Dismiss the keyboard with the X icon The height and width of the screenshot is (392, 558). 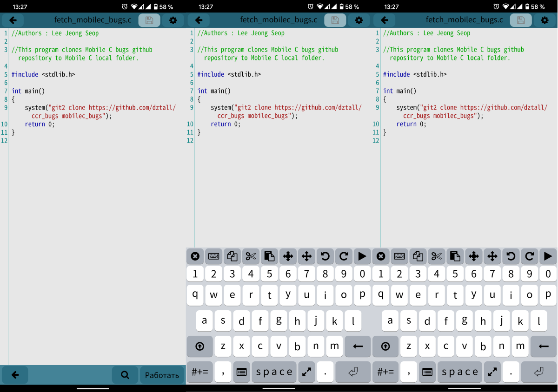tap(195, 256)
